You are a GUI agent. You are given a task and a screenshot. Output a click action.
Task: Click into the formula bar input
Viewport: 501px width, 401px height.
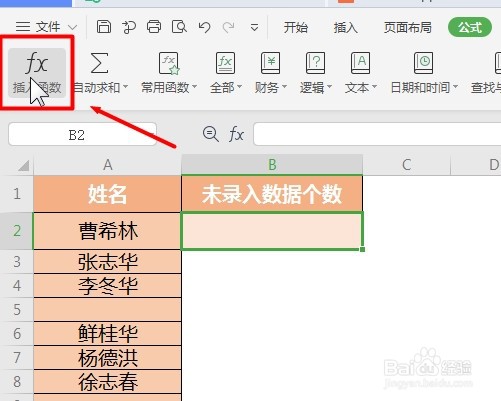(x=377, y=134)
